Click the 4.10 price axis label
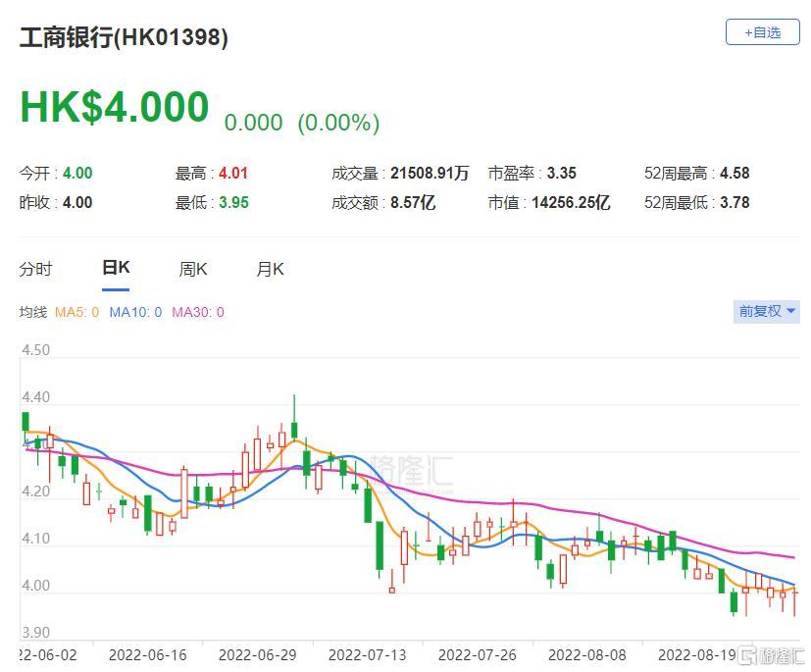The image size is (811, 672). coord(35,539)
